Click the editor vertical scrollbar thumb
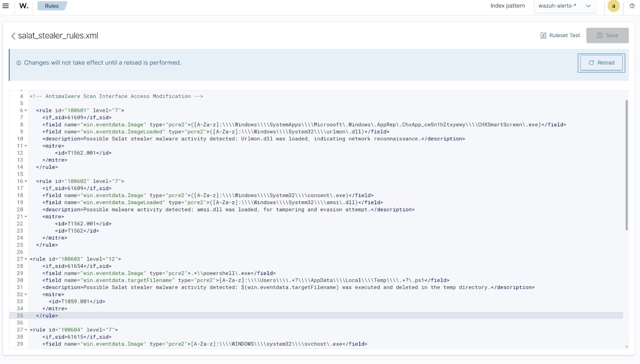This screenshot has width=640, height=364. click(x=626, y=165)
